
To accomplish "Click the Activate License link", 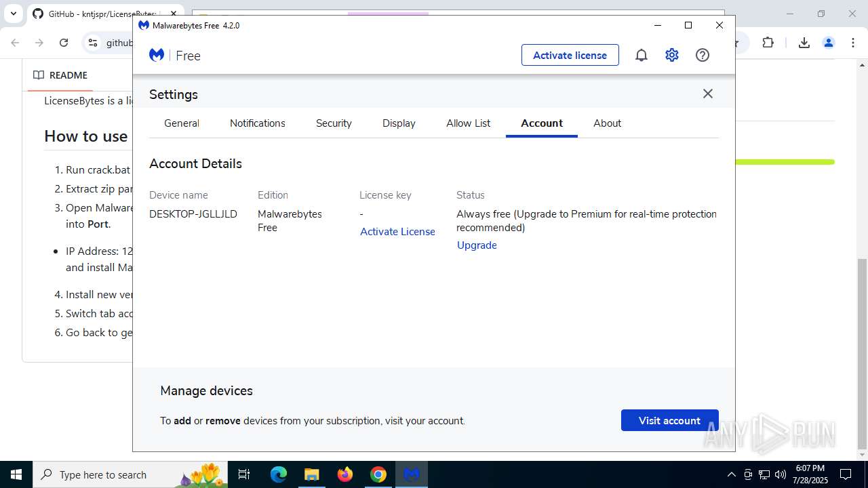I will [x=397, y=232].
